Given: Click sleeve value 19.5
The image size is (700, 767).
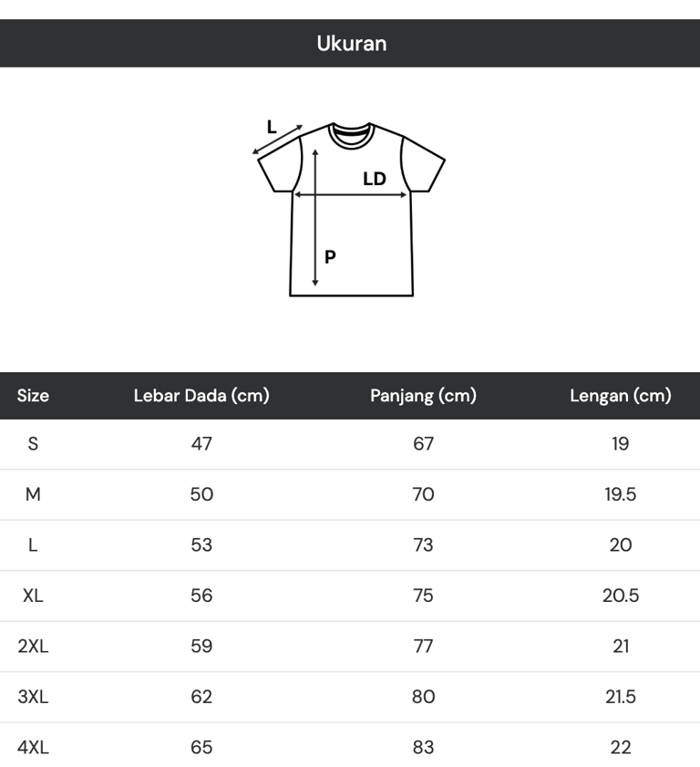Looking at the screenshot, I should tap(620, 494).
